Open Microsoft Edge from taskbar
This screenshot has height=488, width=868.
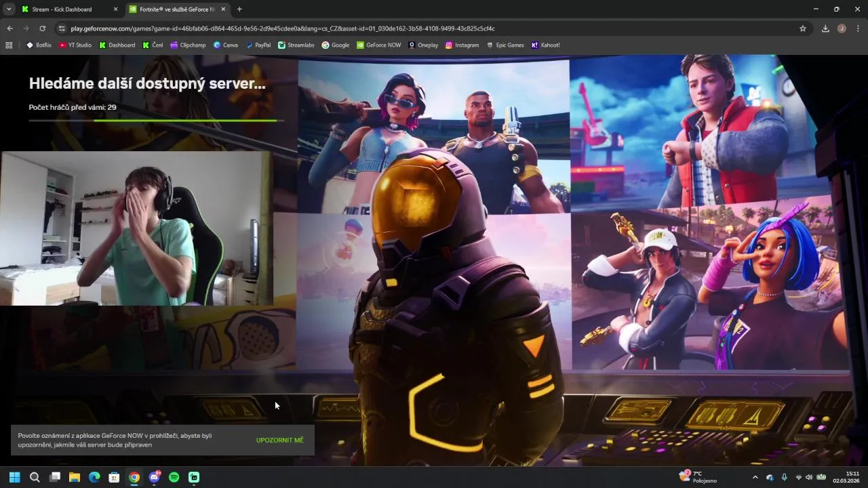(x=94, y=477)
